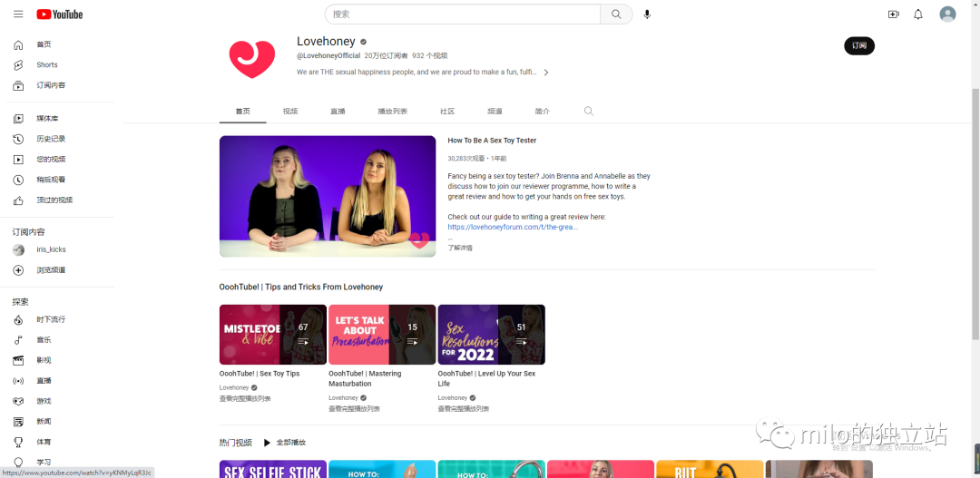Open Sex Resolutions for 2022 playlist thumbnail
Viewport: 980px width, 478px height.
[x=491, y=335]
